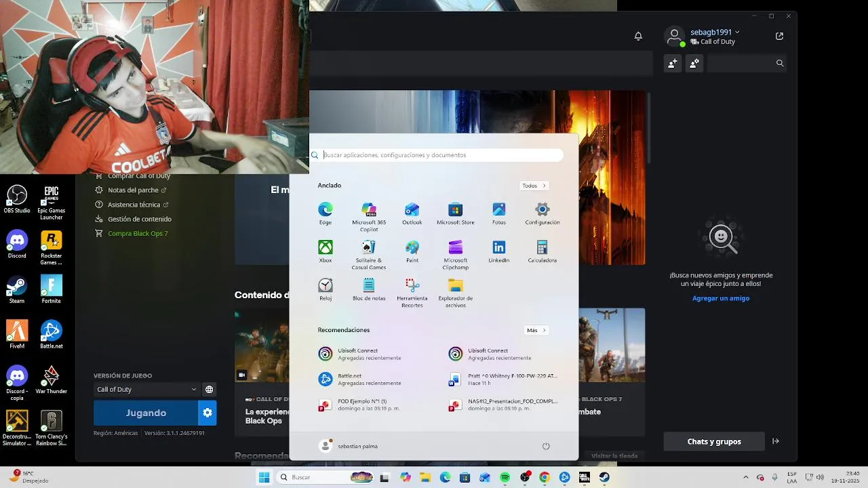Launch Outlook from Start menu
Viewport: 868px width, 488px height.
click(x=412, y=213)
